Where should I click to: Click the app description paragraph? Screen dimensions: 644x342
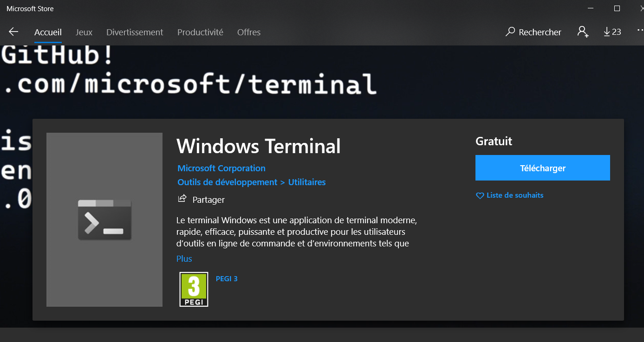297,231
